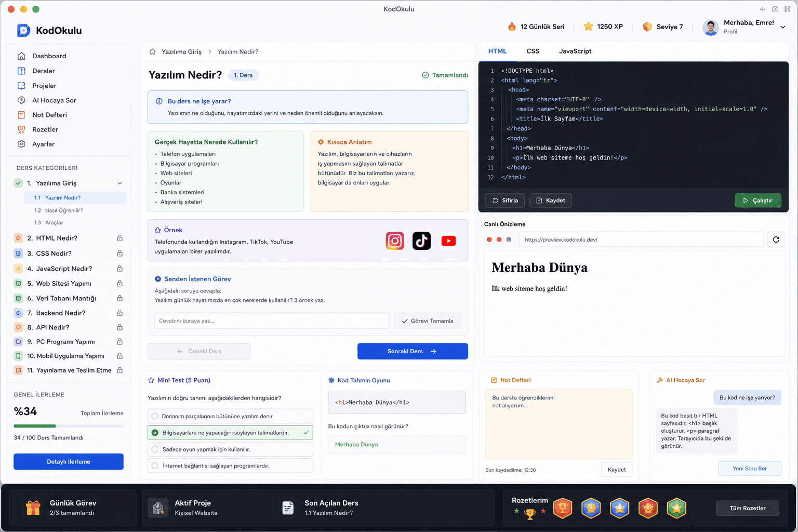The width and height of the screenshot is (798, 532).
Task: Click the Çalıştır run button
Action: pyautogui.click(x=758, y=201)
